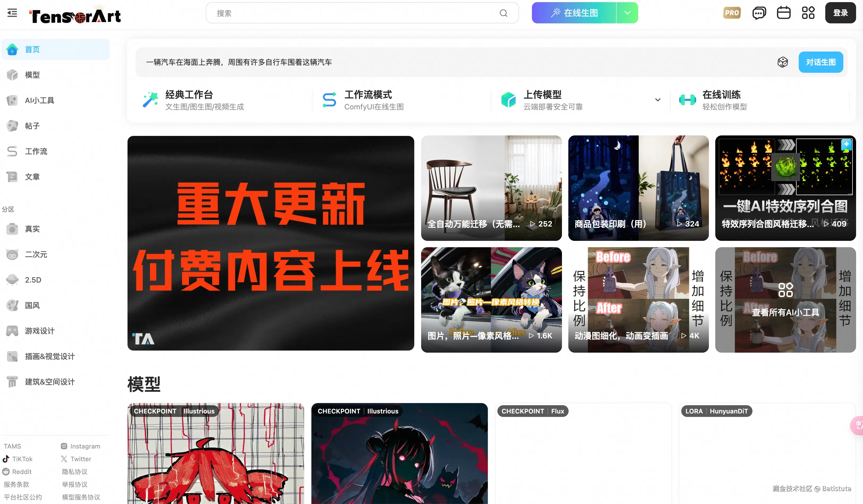Open the TikTok link icon
The image size is (863, 504).
(x=6, y=459)
